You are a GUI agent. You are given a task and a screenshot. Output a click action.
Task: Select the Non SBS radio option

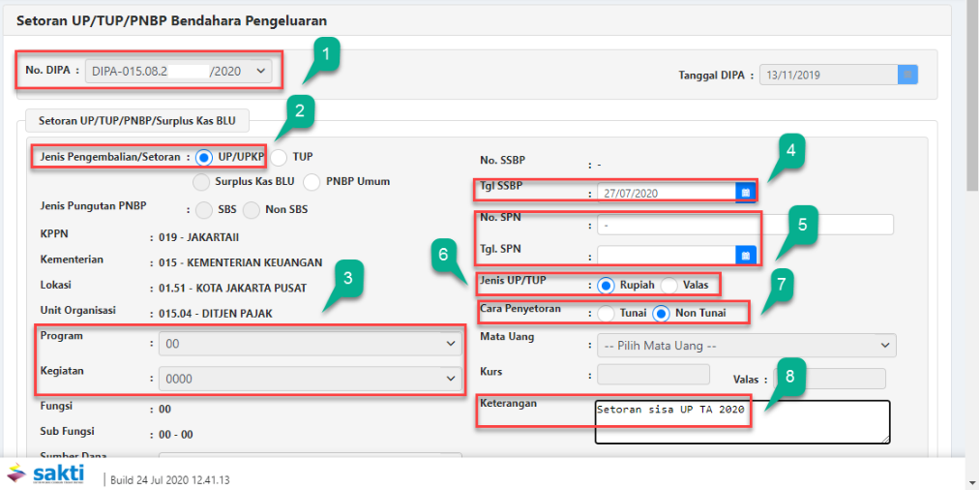251,209
